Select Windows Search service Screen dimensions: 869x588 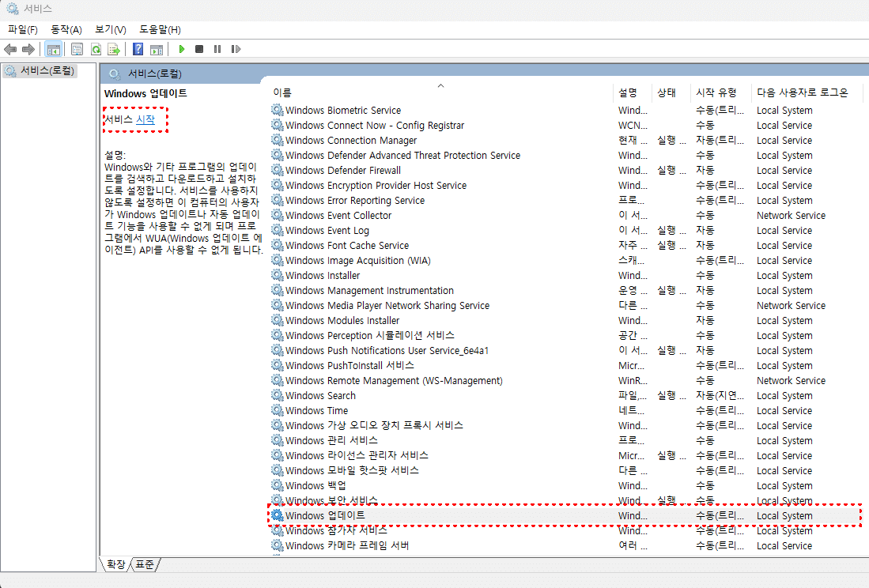pos(565,395)
